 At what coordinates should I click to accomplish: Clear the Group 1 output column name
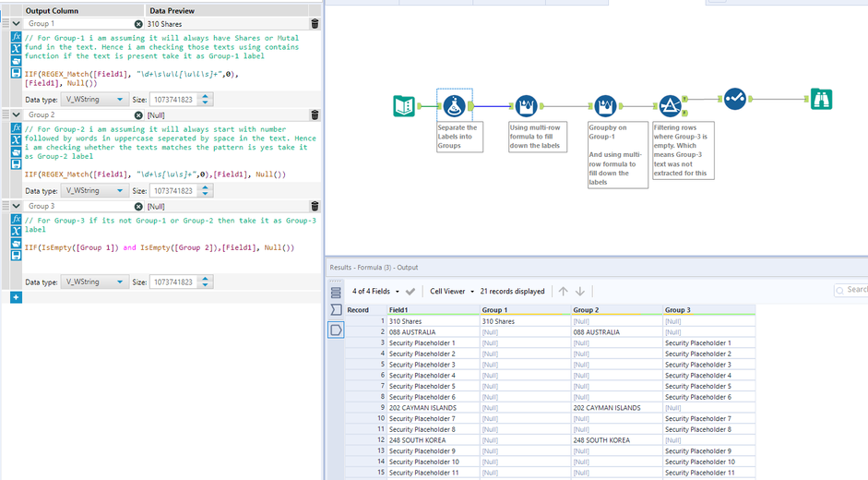tap(138, 24)
